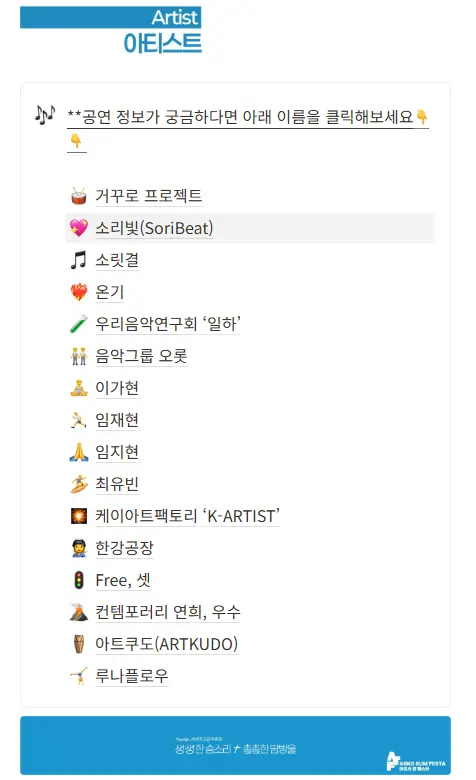Viewport: 476px width, 780px height.
Task: Open the 거꾸로 프로젝트 artist link
Action: coord(149,196)
